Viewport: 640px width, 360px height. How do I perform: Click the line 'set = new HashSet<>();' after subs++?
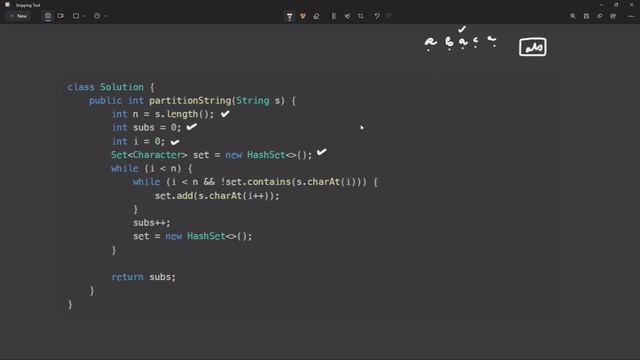click(193, 236)
